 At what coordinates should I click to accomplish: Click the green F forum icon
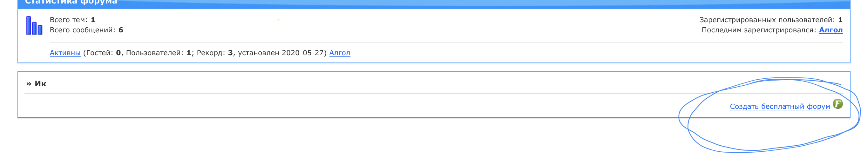coord(838,104)
